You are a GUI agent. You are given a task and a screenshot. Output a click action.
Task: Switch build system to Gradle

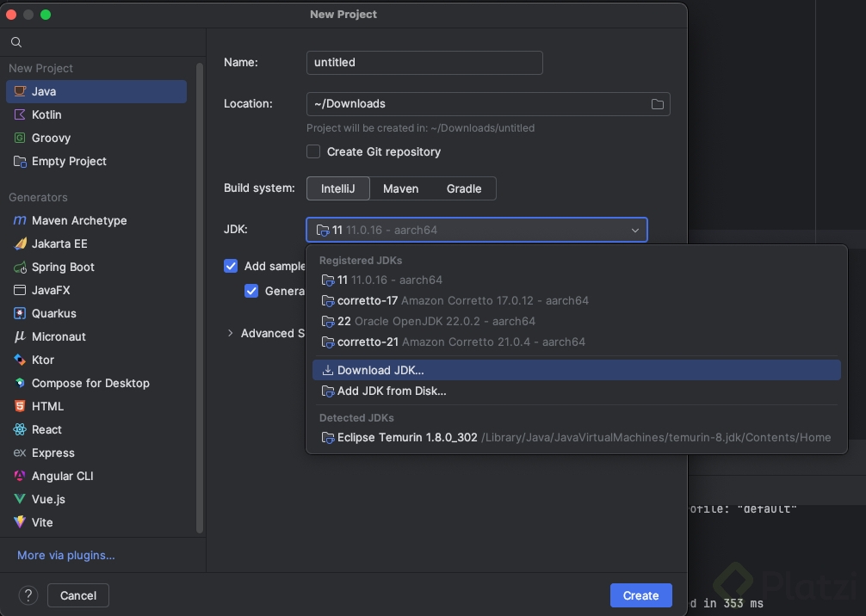[x=464, y=188]
